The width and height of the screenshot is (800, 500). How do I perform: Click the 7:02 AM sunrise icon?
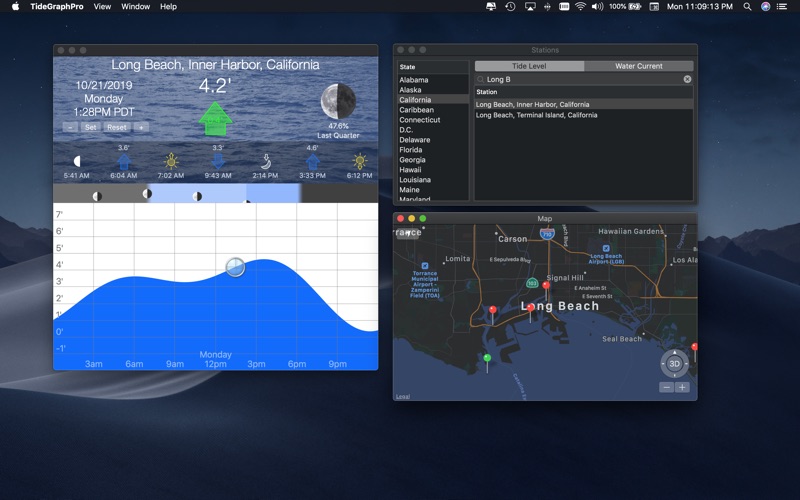[171, 162]
